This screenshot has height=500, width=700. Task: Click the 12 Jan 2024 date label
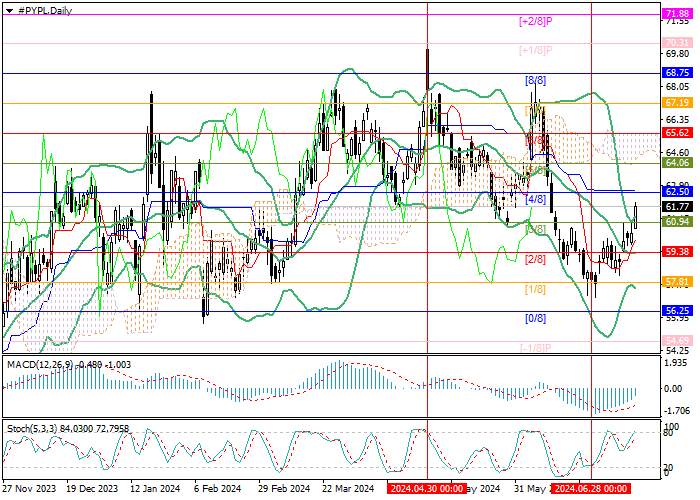155,488
